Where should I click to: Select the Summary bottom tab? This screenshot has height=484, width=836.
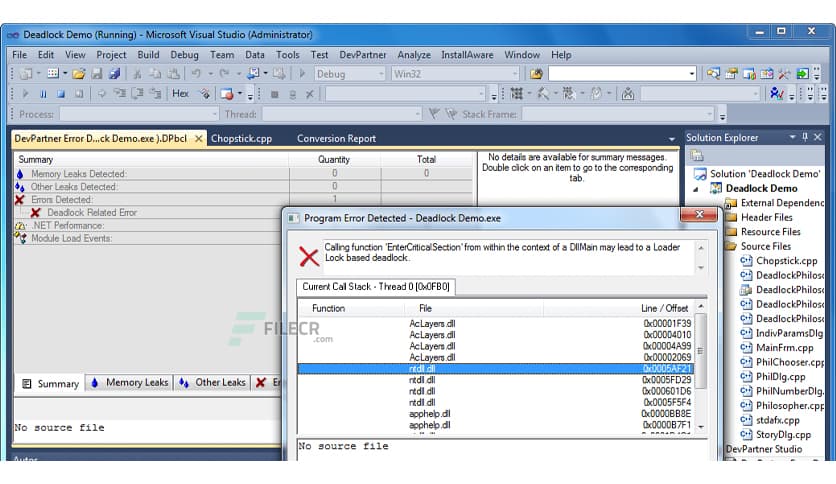tap(50, 384)
